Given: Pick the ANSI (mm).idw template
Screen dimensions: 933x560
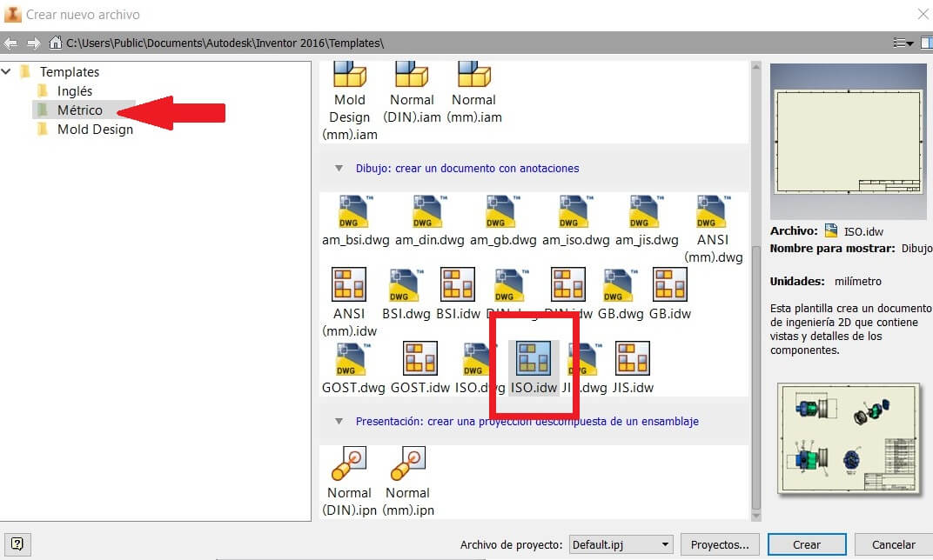Looking at the screenshot, I should (x=349, y=303).
